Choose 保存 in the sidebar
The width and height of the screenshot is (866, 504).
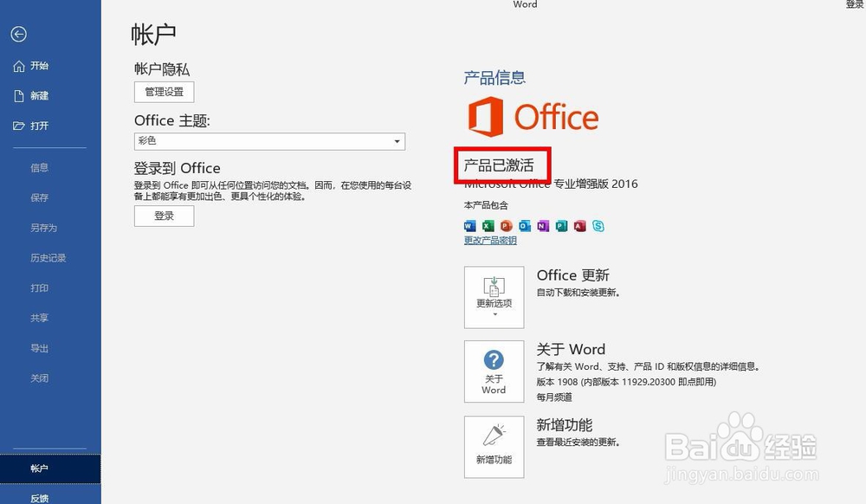[x=39, y=197]
